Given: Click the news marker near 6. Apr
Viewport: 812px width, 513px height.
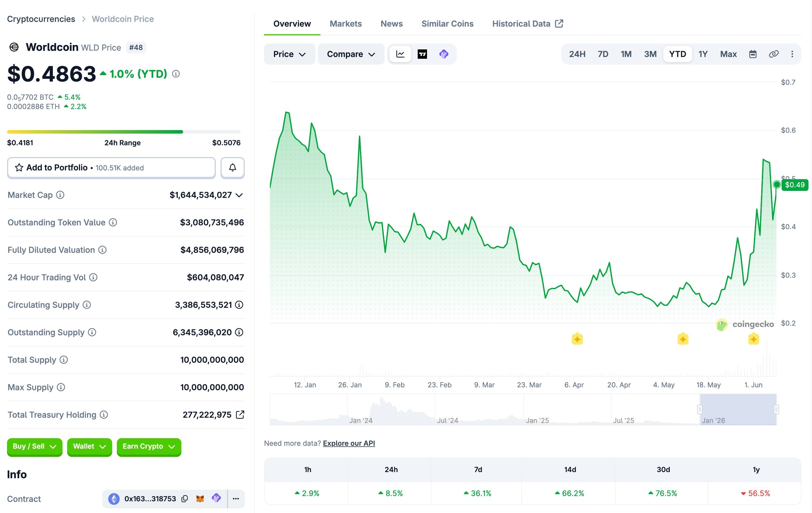Looking at the screenshot, I should pos(577,339).
